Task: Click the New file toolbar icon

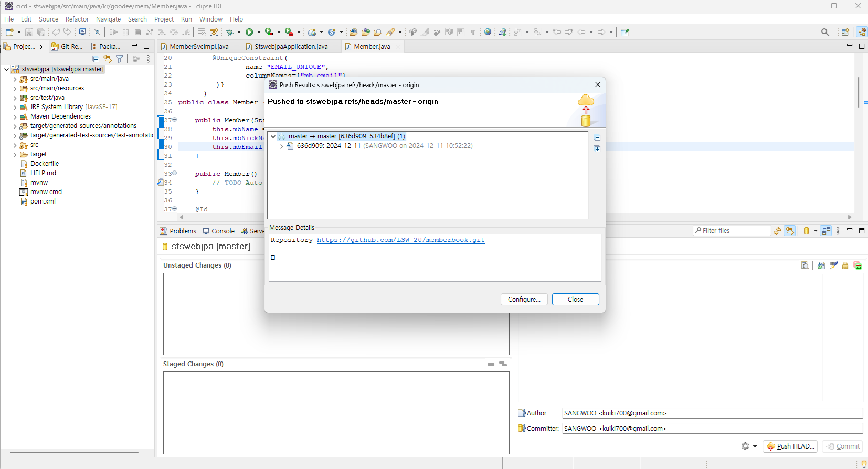Action: pyautogui.click(x=9, y=32)
